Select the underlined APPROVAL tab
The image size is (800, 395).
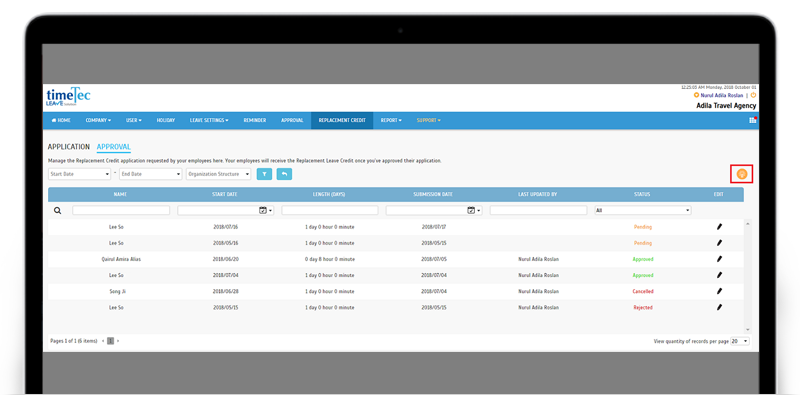[114, 147]
